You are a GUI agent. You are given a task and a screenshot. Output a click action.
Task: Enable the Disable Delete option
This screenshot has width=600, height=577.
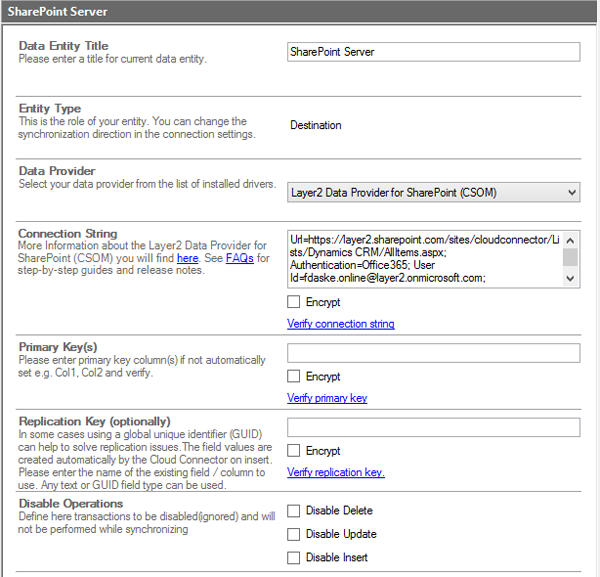tap(294, 511)
